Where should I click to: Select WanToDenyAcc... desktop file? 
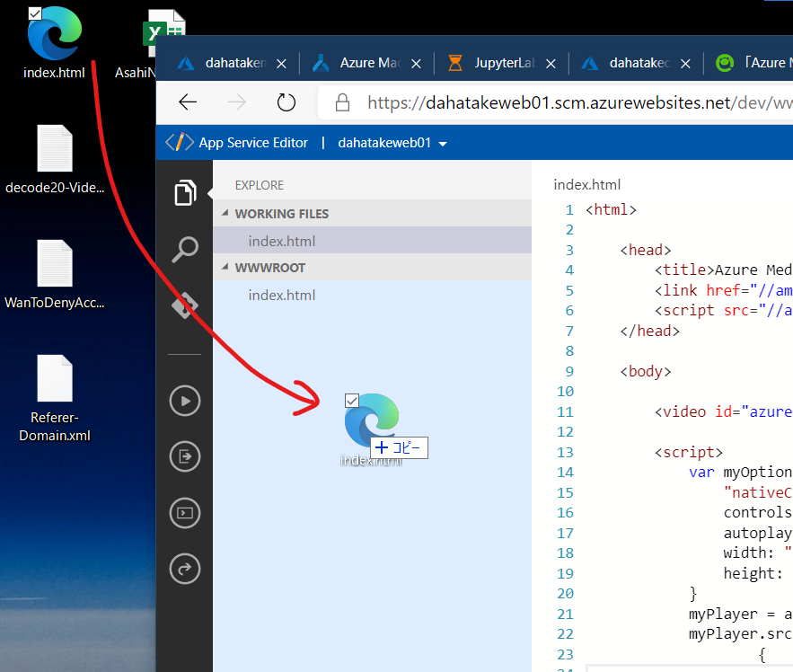(x=55, y=274)
